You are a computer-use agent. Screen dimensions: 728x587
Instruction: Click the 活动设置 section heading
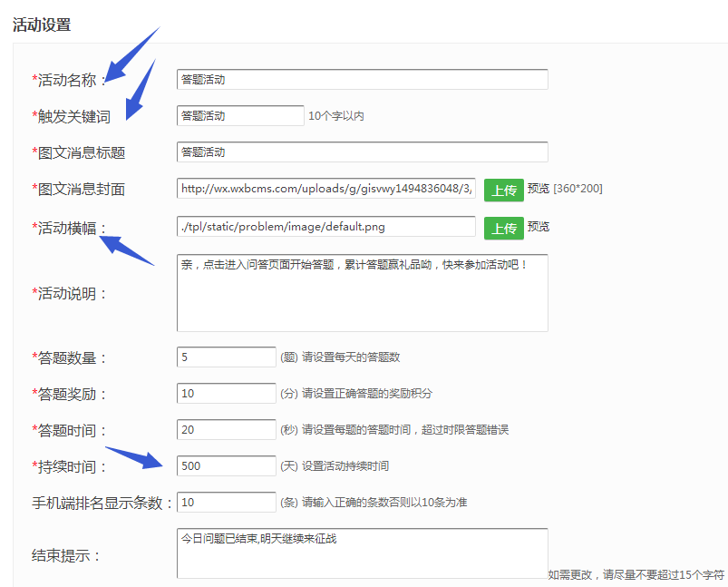point(42,25)
